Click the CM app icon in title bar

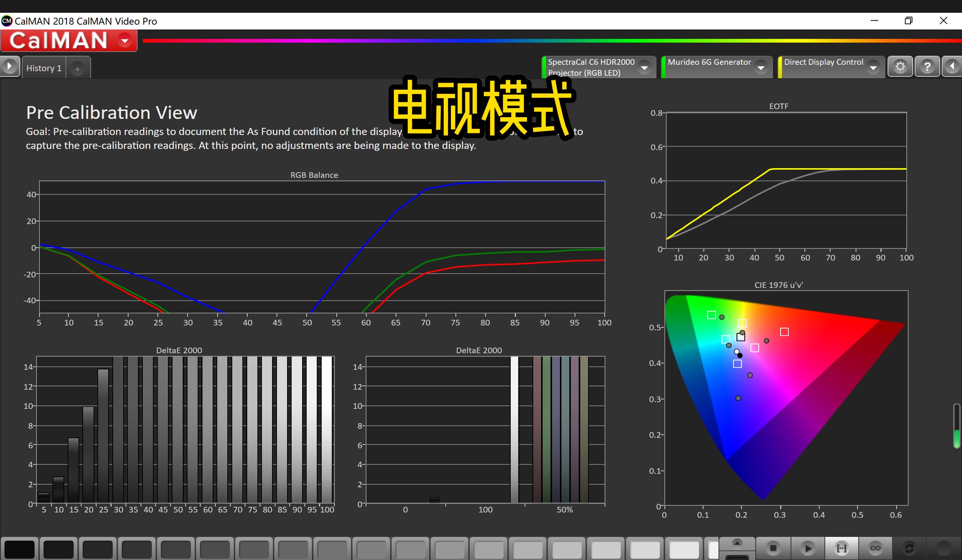coord(6,21)
